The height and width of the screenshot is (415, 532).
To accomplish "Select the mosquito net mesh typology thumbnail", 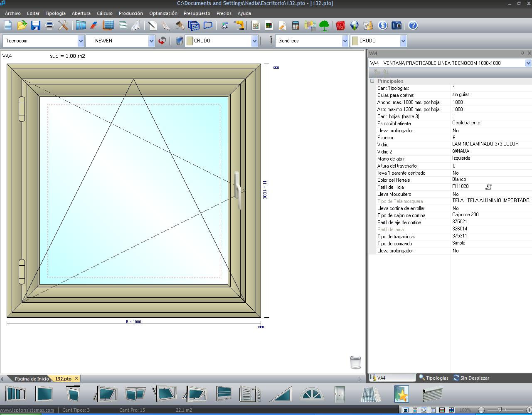I will [x=371, y=394].
